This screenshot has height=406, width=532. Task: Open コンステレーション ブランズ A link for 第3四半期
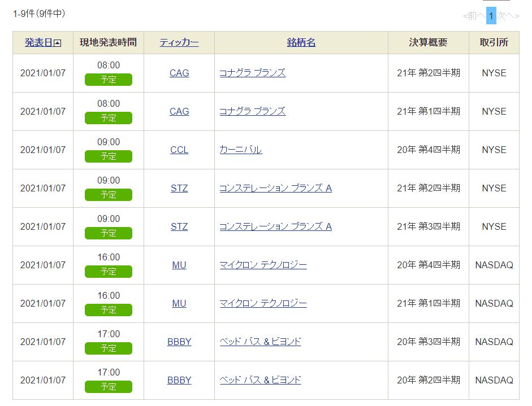pos(276,226)
